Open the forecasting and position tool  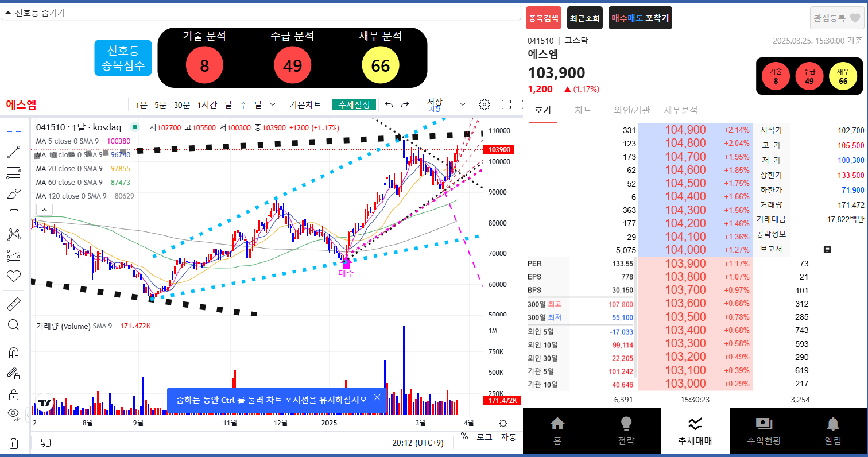[14, 255]
